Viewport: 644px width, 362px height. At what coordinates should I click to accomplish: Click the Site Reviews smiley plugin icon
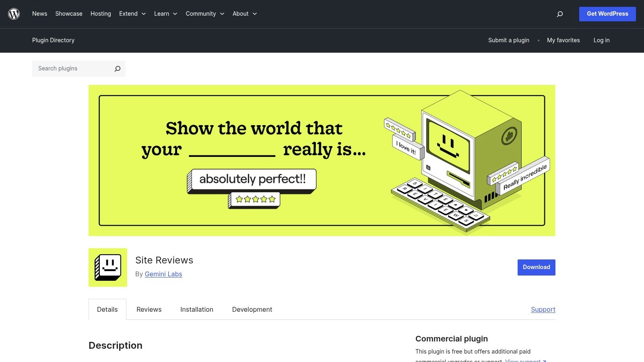pos(108,267)
